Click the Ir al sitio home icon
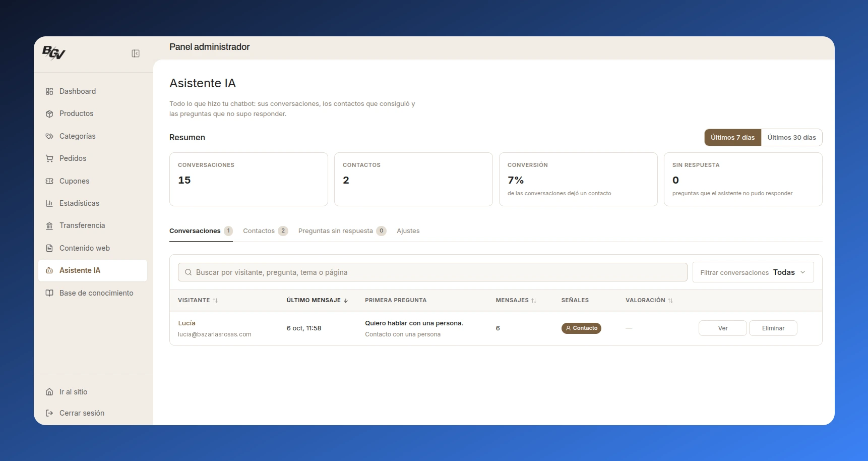This screenshot has width=868, height=461. (x=49, y=392)
